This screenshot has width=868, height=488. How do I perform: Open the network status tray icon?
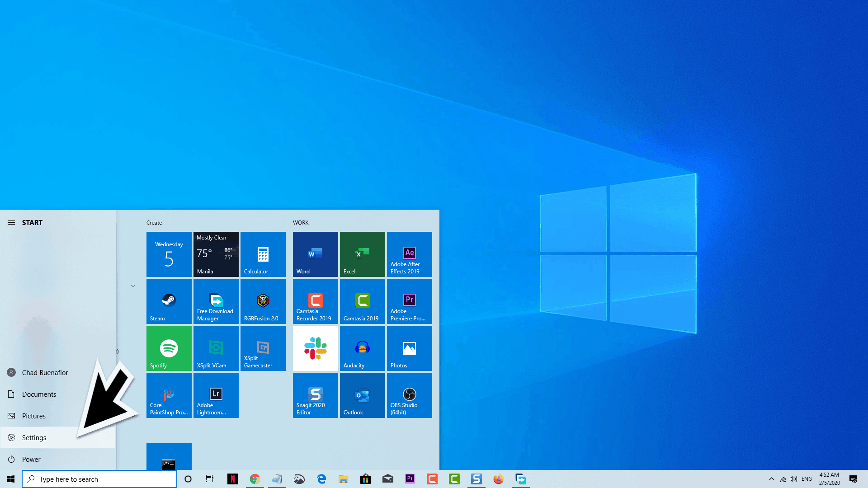coord(783,479)
